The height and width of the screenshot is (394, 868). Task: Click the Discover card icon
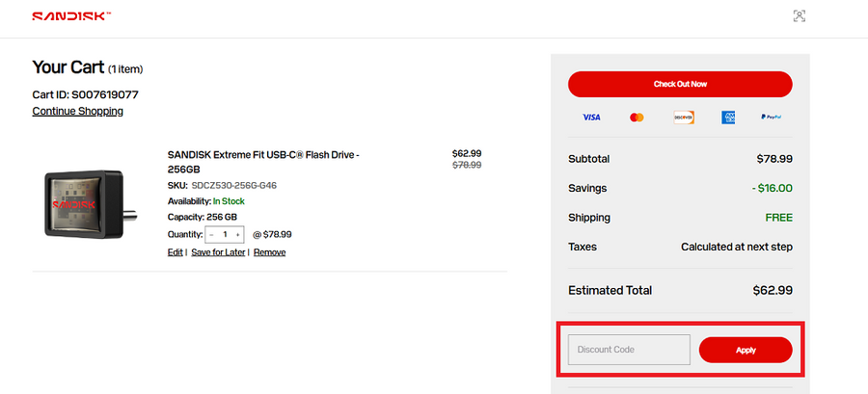tap(683, 118)
